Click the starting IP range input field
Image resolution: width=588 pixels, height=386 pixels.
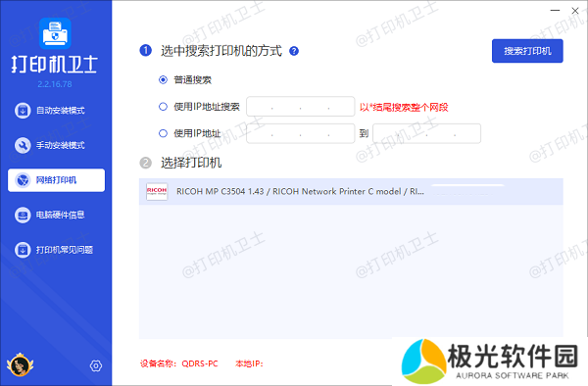point(301,133)
